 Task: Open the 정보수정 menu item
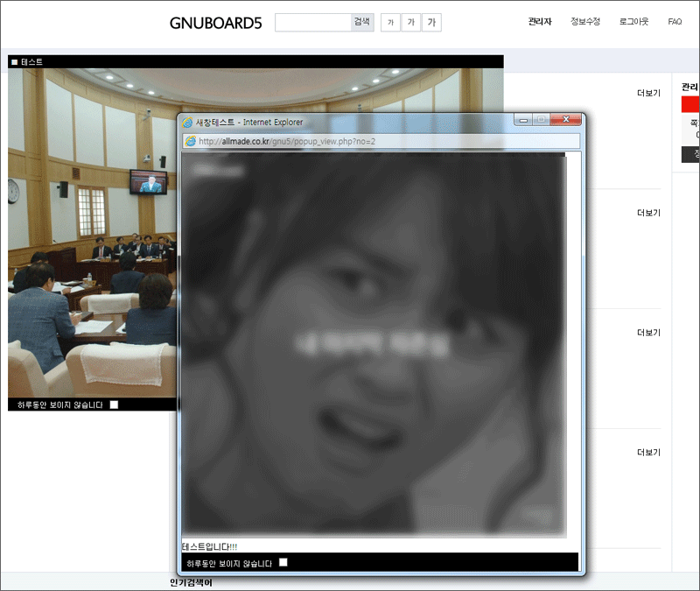(584, 22)
